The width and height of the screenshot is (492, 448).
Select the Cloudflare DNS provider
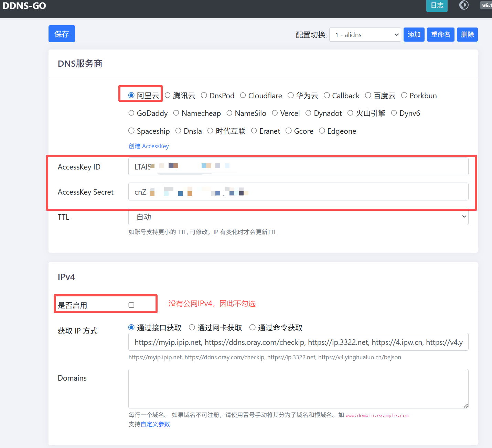[243, 95]
